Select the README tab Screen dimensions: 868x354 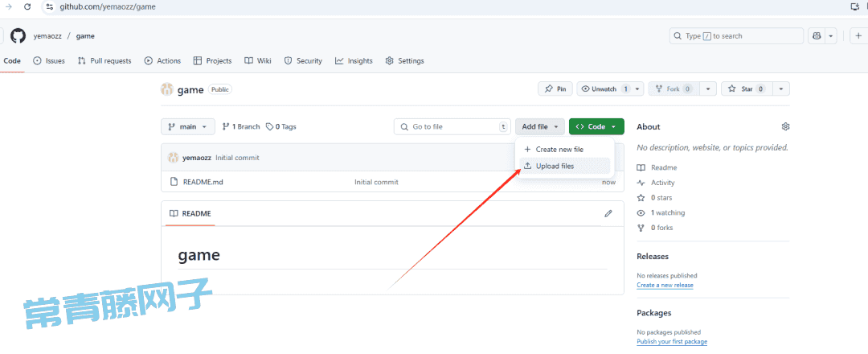[x=190, y=213]
